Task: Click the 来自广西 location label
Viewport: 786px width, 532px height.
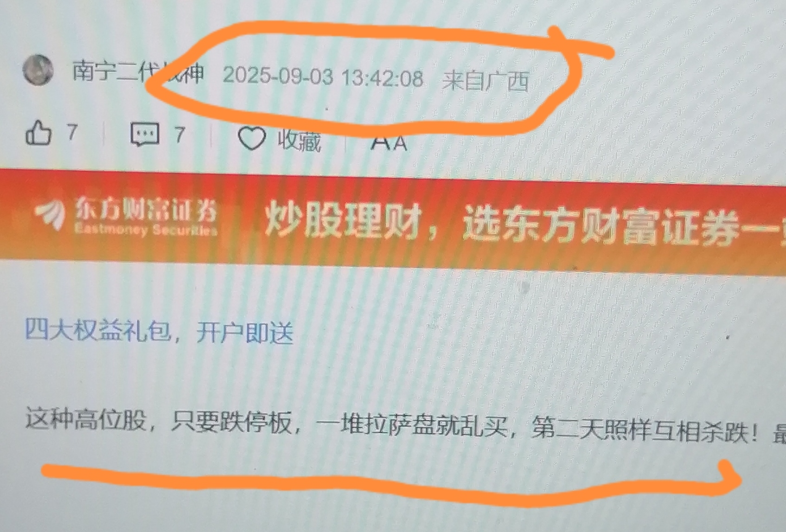Action: click(x=486, y=81)
